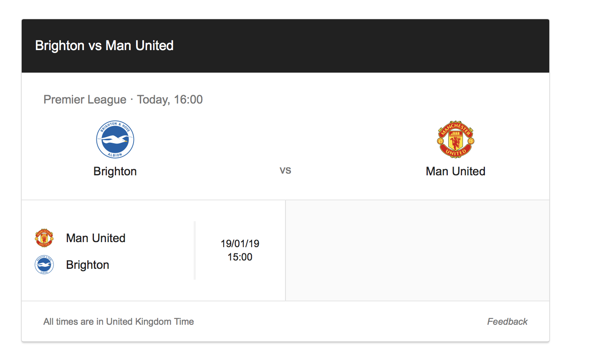Click the empty grey panel beside the fixture
The height and width of the screenshot is (364, 596).
(417, 250)
